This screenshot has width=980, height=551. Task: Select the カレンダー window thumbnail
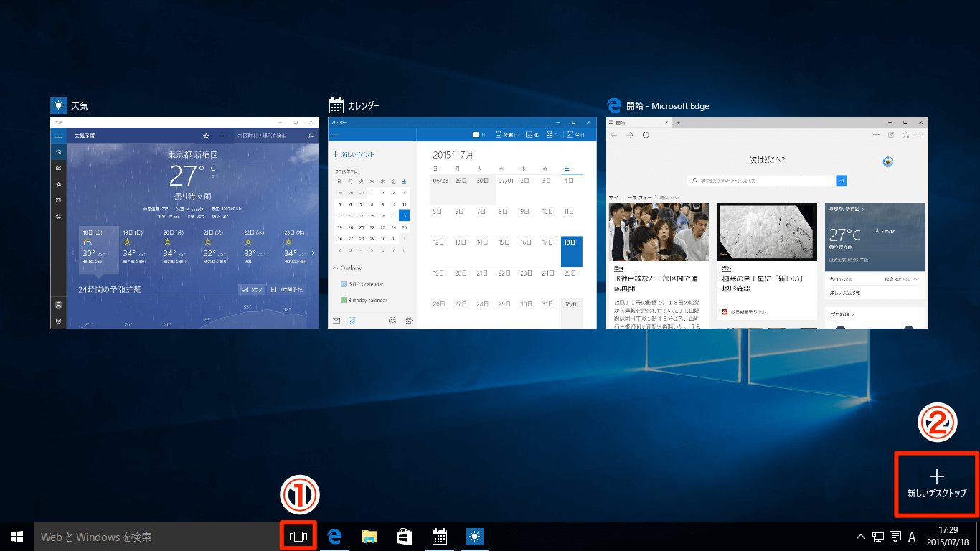pos(462,223)
